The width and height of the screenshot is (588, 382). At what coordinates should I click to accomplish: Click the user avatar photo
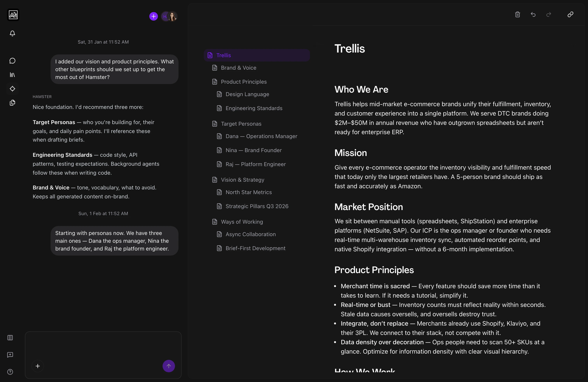[172, 17]
